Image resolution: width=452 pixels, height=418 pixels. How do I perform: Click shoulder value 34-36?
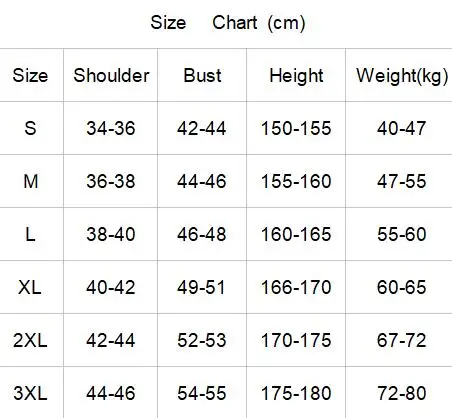coord(111,128)
